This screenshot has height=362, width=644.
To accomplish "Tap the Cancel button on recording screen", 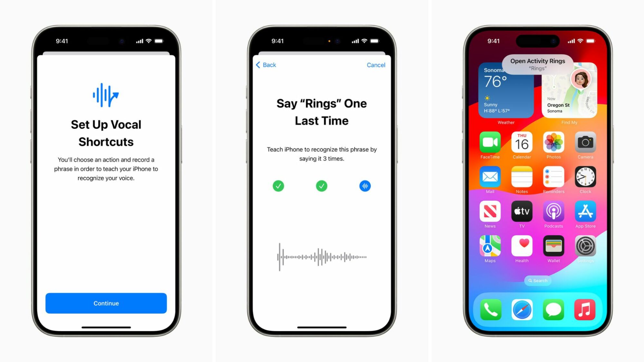I will pyautogui.click(x=375, y=65).
